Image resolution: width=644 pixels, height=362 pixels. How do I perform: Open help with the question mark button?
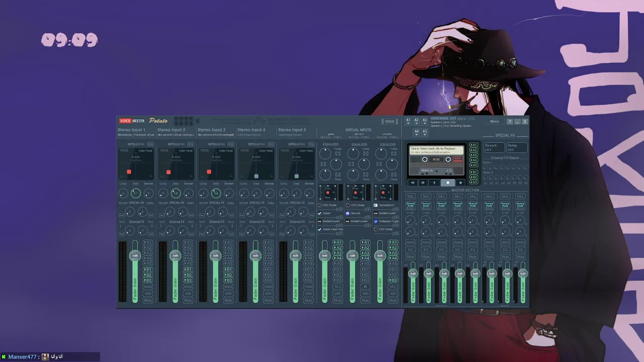point(510,122)
